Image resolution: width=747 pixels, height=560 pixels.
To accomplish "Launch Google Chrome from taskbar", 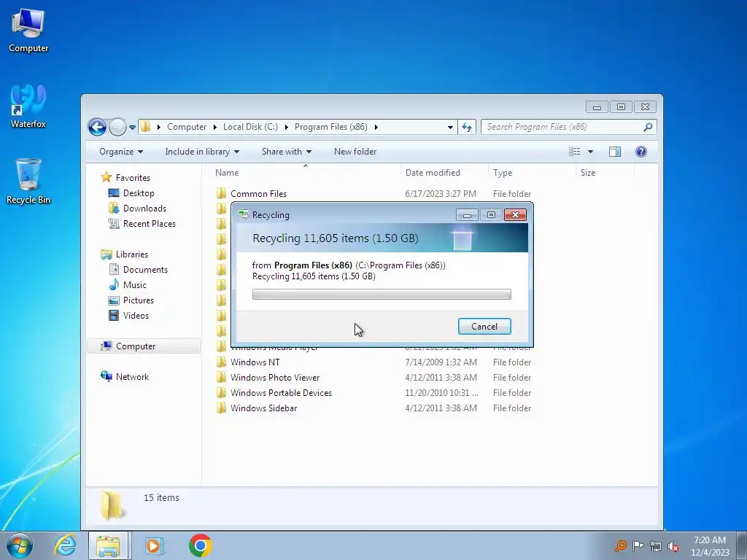I will (x=200, y=545).
